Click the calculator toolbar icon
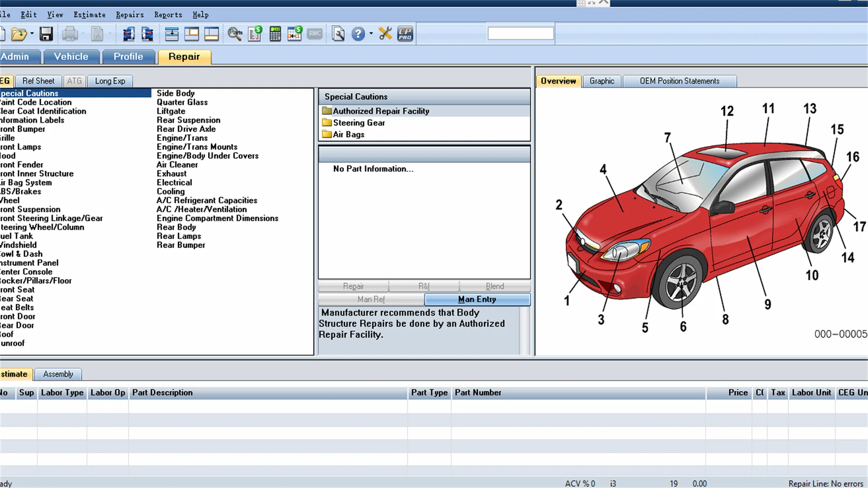This screenshot has height=488, width=868. pos(275,34)
